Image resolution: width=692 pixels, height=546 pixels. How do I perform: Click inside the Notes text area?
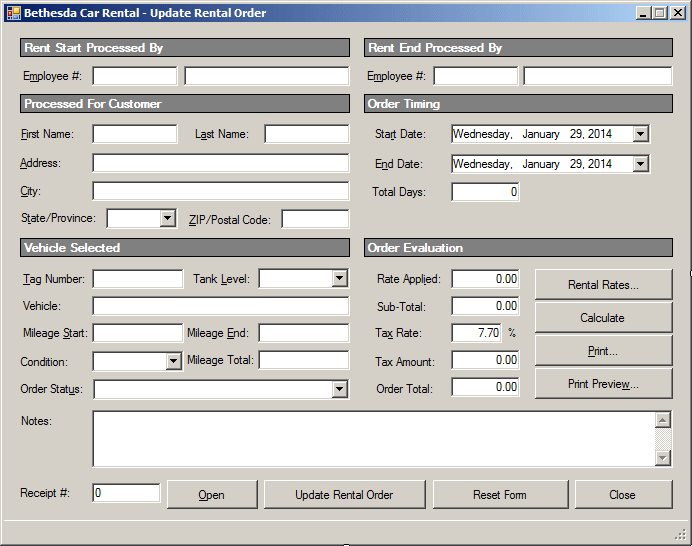coord(374,439)
